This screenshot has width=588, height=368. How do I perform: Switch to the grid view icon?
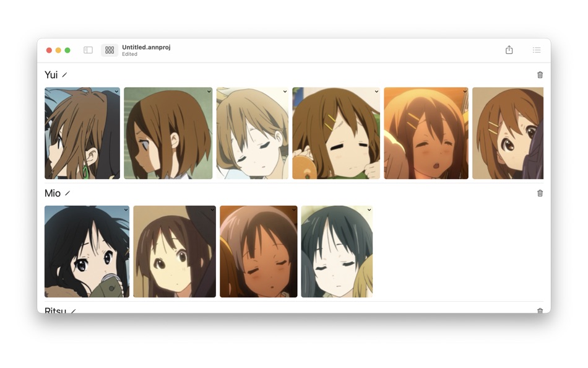tap(110, 50)
